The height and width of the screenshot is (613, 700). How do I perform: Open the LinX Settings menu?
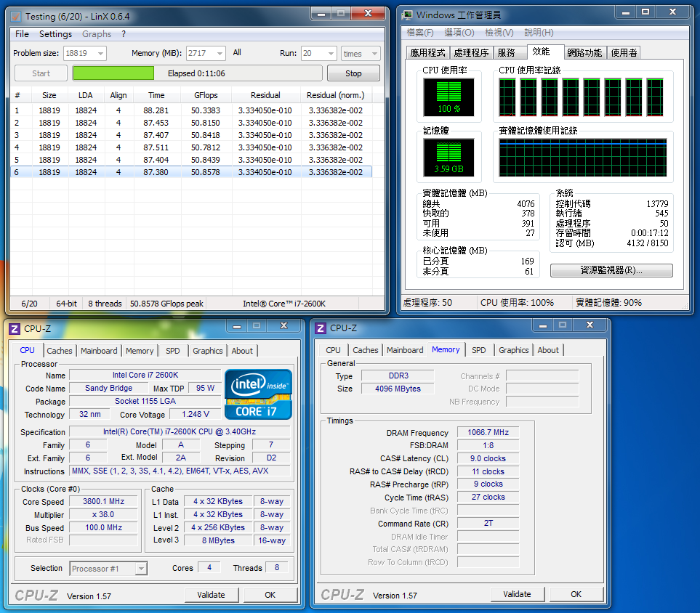click(55, 34)
